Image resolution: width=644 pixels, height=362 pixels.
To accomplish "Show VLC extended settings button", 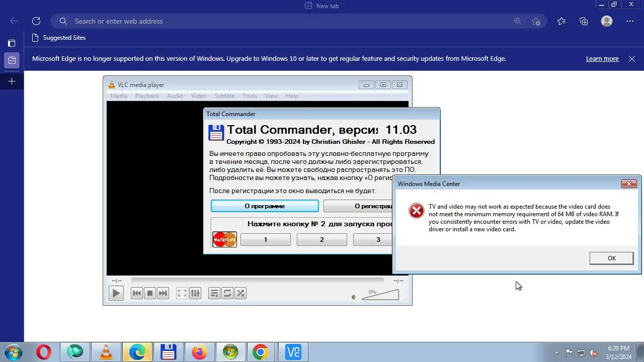I will click(195, 293).
